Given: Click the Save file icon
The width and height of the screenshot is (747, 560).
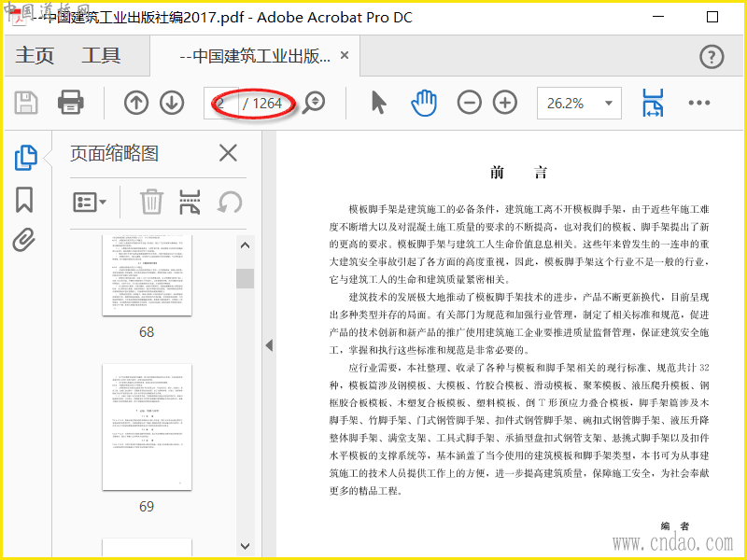Looking at the screenshot, I should [26, 103].
